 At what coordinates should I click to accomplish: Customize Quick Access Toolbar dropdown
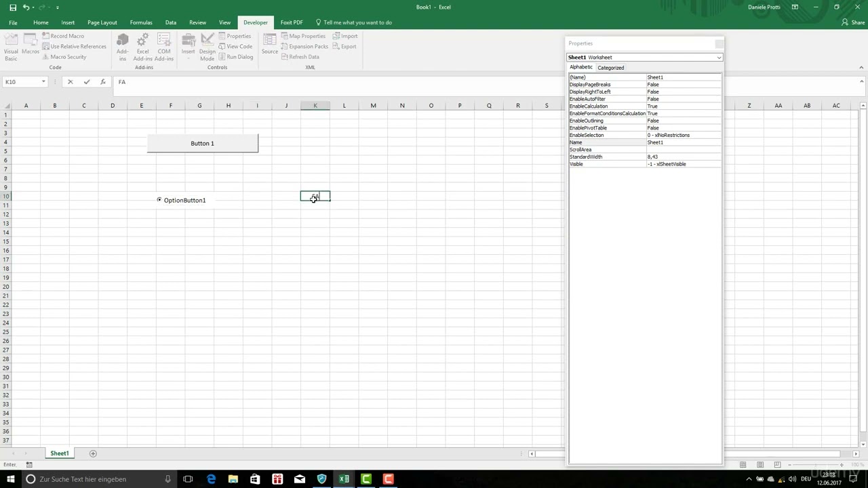pyautogui.click(x=57, y=7)
